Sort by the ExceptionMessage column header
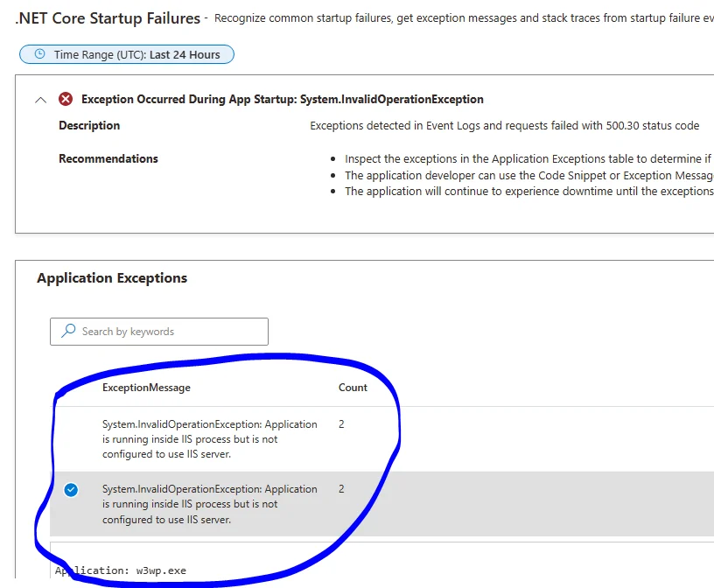714x588 pixels. tap(146, 388)
